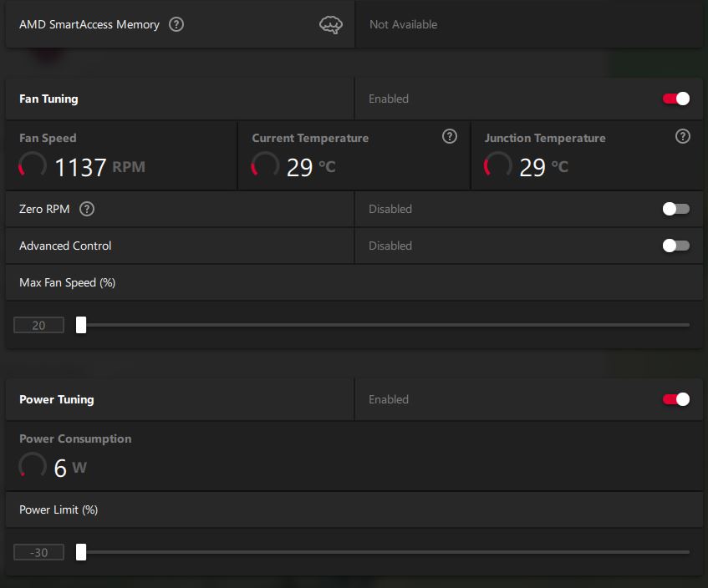Enable the Advanced Control toggle
Screen dimensions: 708x588
(676, 246)
